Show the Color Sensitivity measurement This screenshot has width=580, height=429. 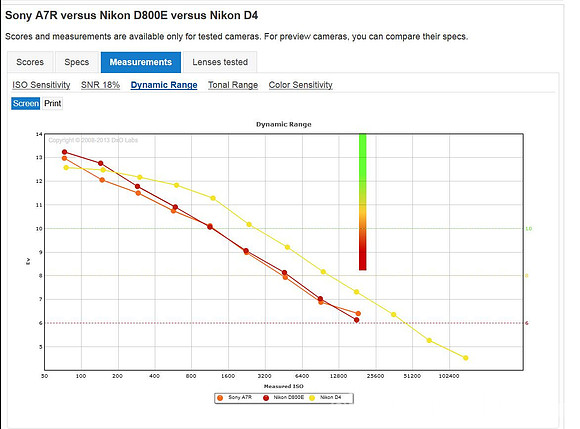point(301,85)
